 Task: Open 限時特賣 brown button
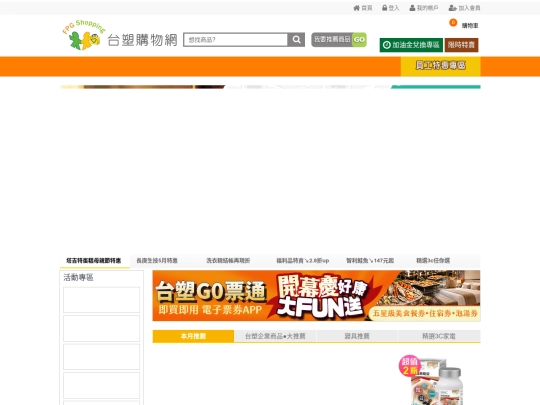click(x=461, y=45)
